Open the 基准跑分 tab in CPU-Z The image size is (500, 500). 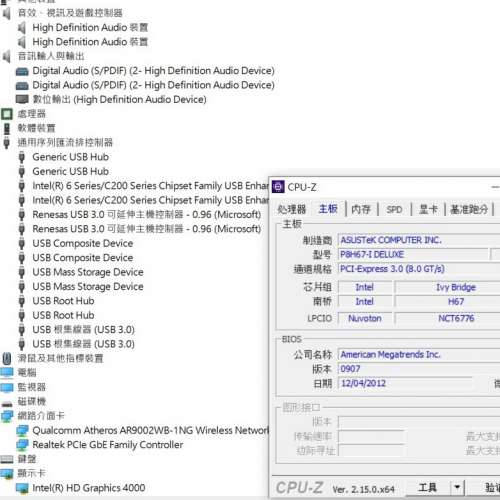pyautogui.click(x=469, y=209)
